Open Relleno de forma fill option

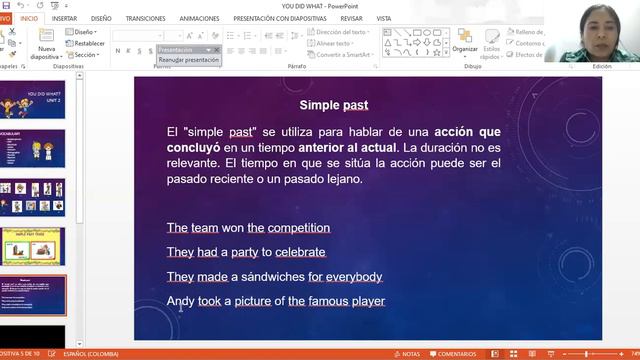click(x=525, y=32)
